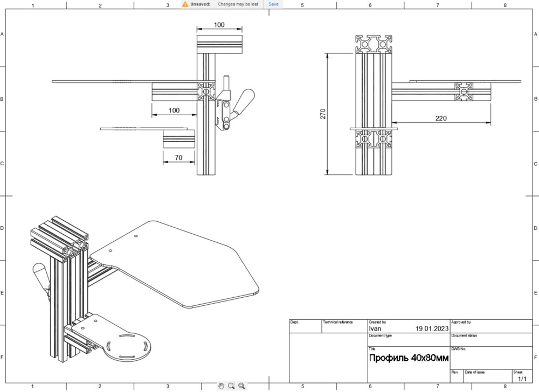Click the Save link in the banner

click(x=274, y=4)
